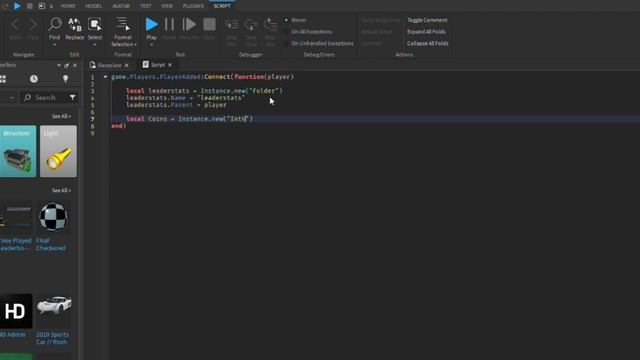Screen dimensions: 640x360
Task: Click line number 9 in the gutter
Action: (93, 133)
